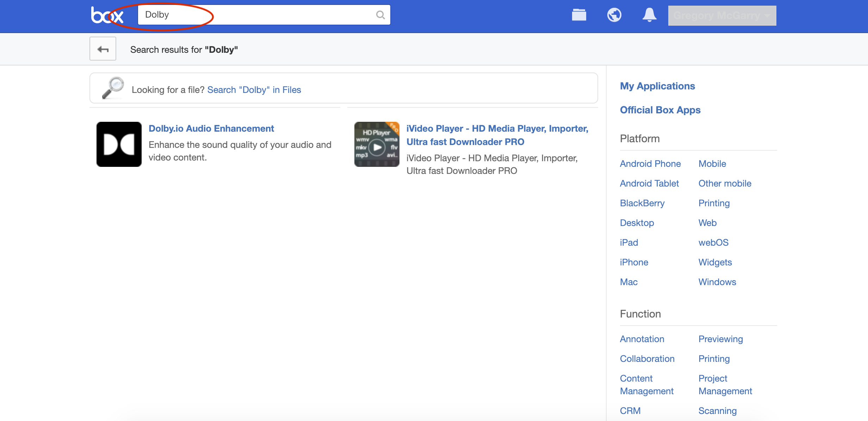Viewport: 868px width, 421px height.
Task: Filter by Desktop platform
Action: point(637,223)
